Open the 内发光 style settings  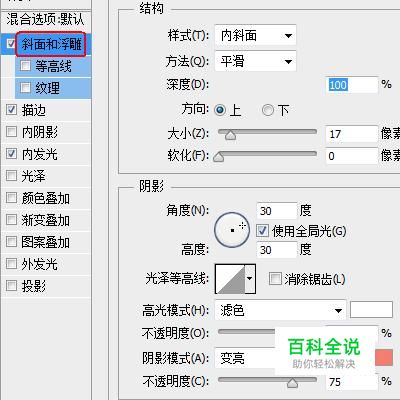(40, 154)
